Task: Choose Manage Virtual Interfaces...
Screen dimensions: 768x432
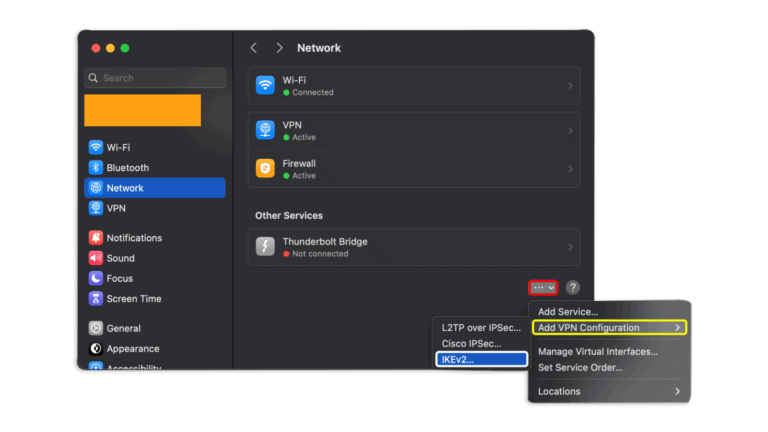Action: (x=598, y=352)
